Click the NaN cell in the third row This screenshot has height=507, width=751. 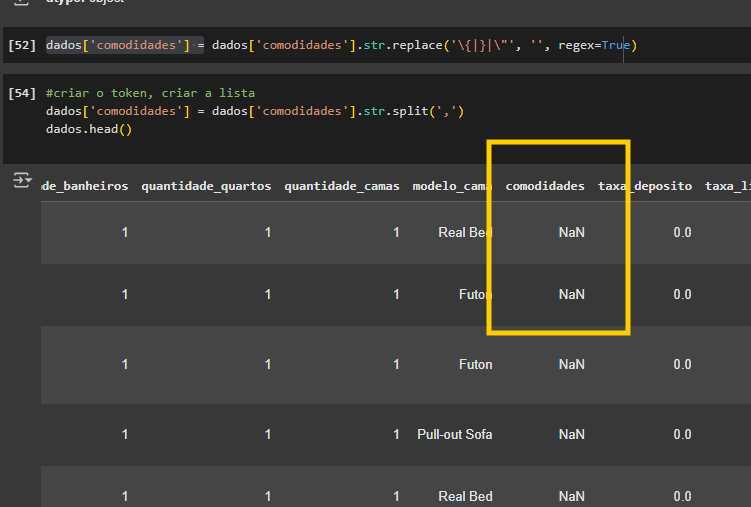tap(571, 364)
